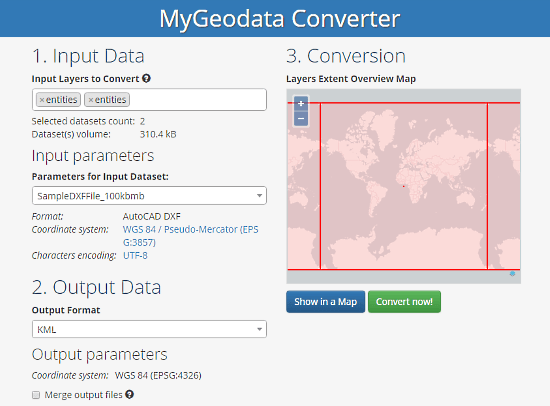550x406 pixels.
Task: Click the Selected datasets count value 2
Action: point(142,121)
